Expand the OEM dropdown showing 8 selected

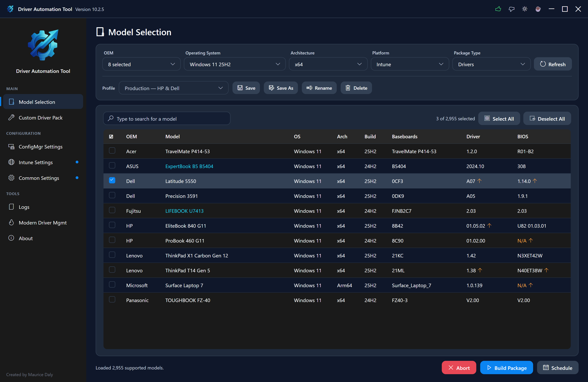point(141,64)
